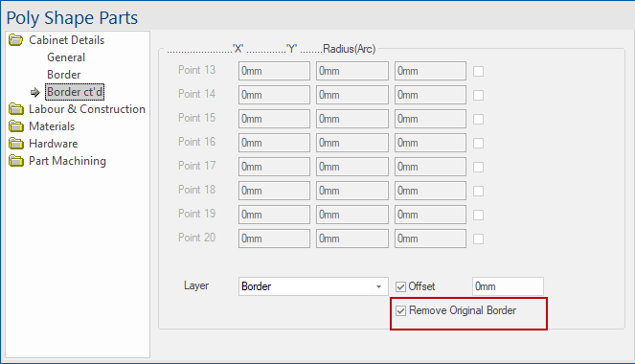Expand the Labour & Construction tree node

86,109
